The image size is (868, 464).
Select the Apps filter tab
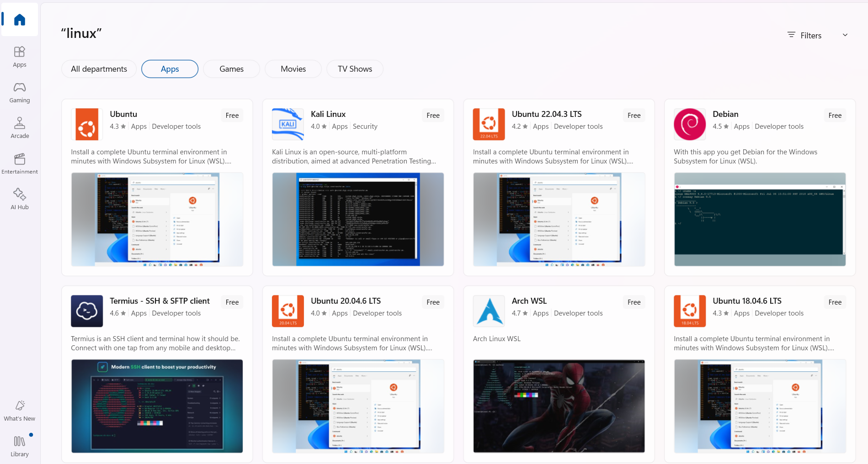tap(170, 69)
